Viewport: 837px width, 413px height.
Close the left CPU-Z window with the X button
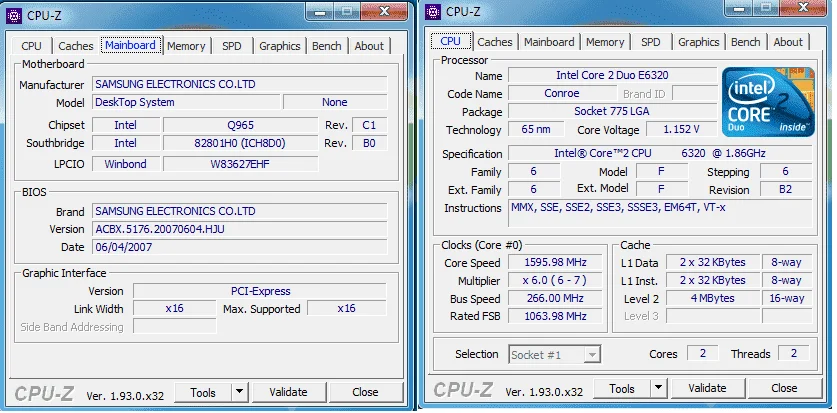coord(384,11)
